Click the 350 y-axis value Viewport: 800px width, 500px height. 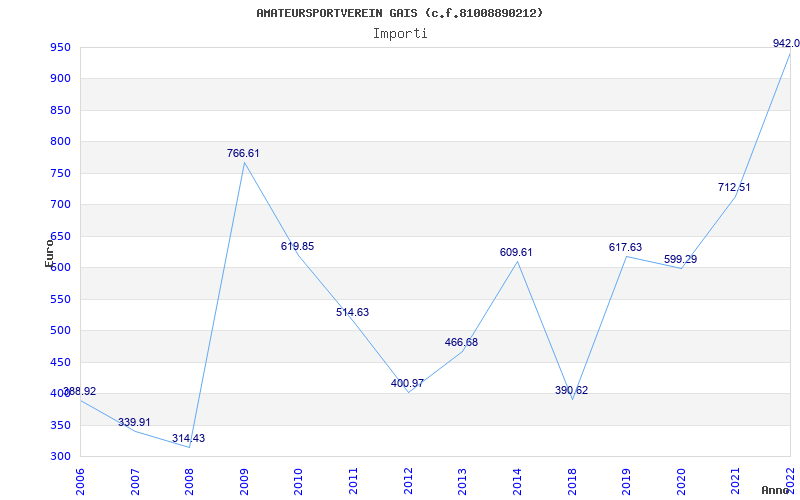pos(60,425)
